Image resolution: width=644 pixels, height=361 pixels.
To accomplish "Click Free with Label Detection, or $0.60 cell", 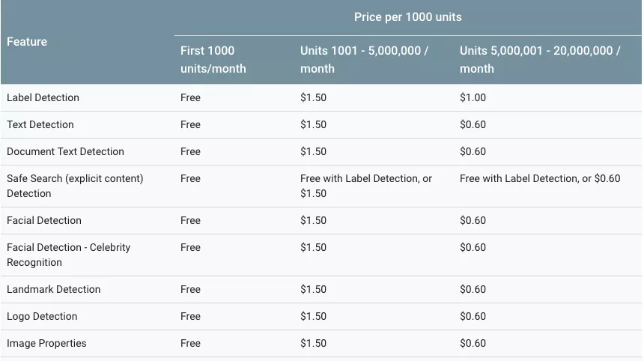I will (540, 179).
